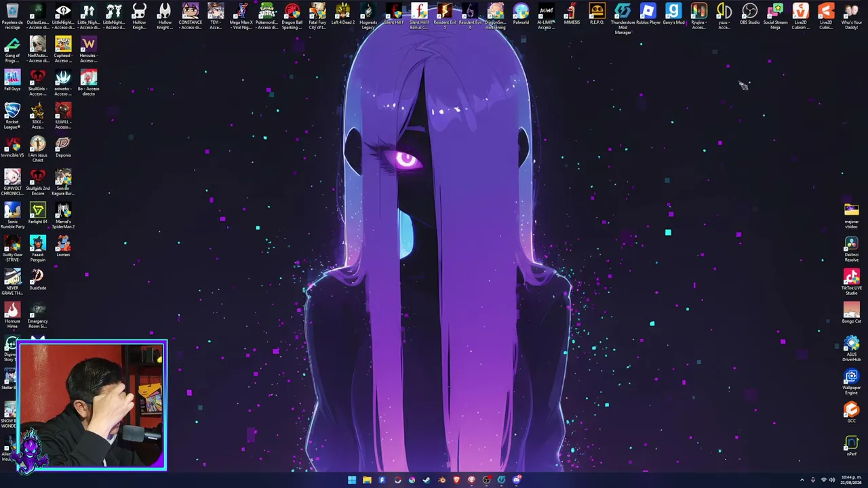Click the Skullgirls 2nd Encore icon

[38, 182]
